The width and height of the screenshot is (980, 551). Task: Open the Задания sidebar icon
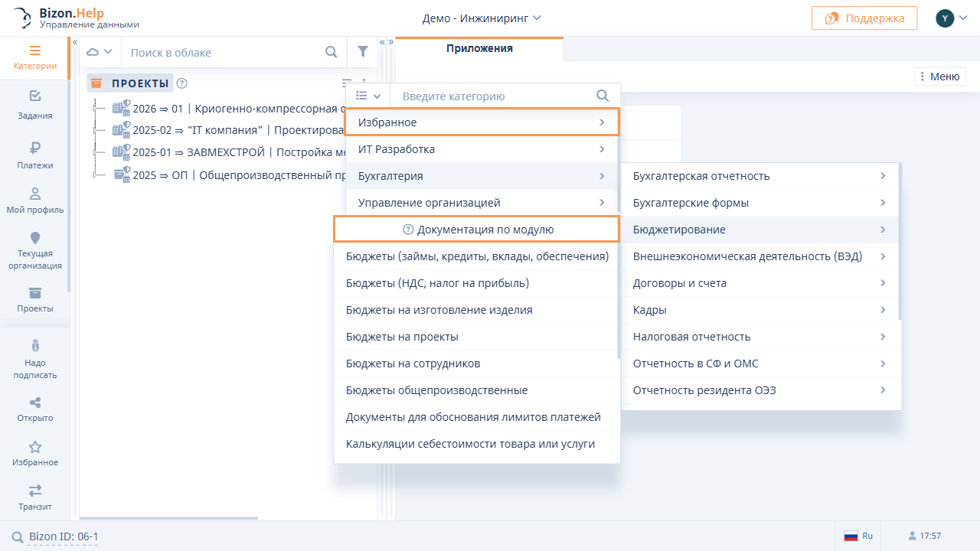[35, 96]
